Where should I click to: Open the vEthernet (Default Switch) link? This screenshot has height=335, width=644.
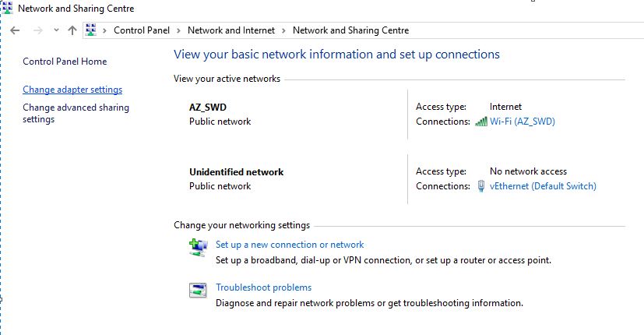[543, 185]
